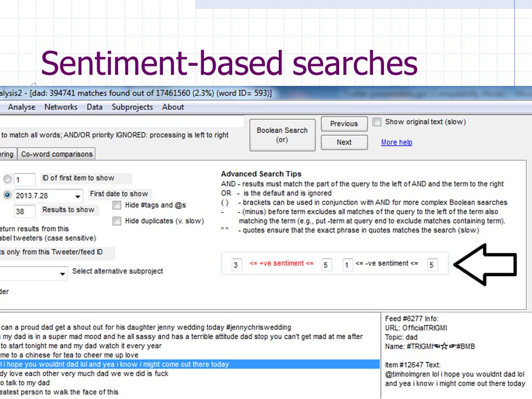Click the Previous button
Viewport: 532px width, 399px height.
[x=344, y=124]
